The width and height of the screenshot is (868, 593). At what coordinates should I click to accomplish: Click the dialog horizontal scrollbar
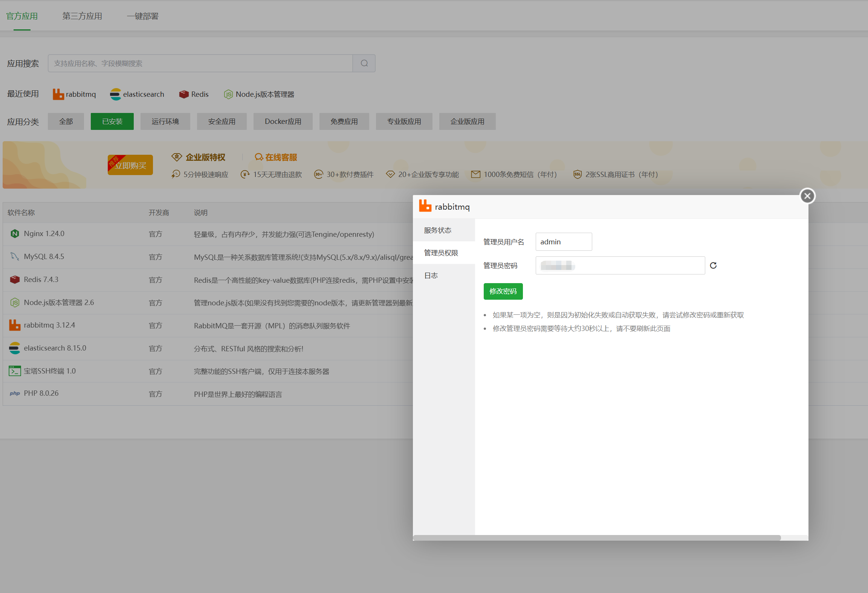pyautogui.click(x=597, y=538)
